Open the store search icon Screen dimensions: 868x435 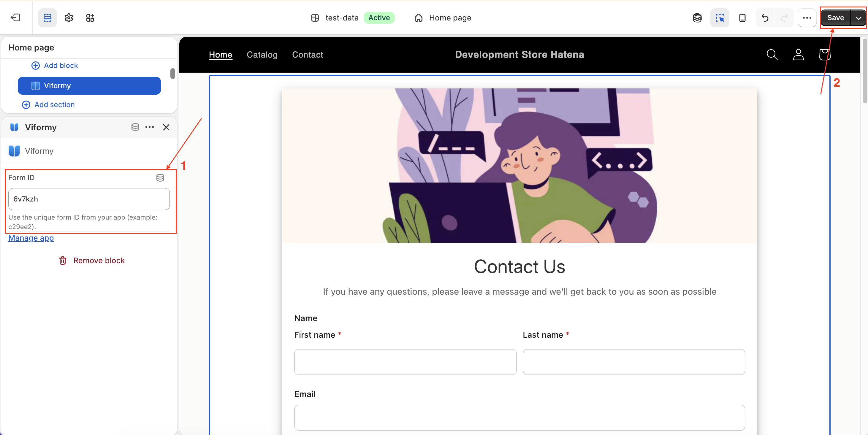click(772, 55)
